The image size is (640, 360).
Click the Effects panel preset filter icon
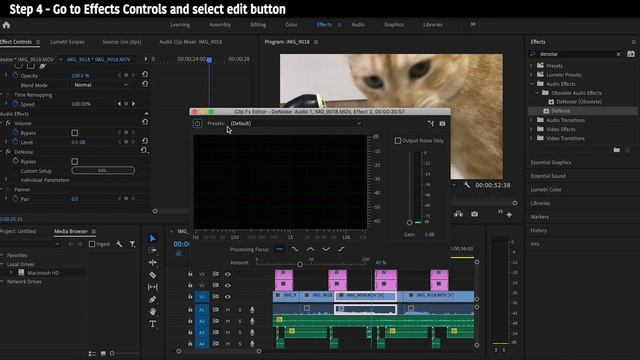[631, 54]
